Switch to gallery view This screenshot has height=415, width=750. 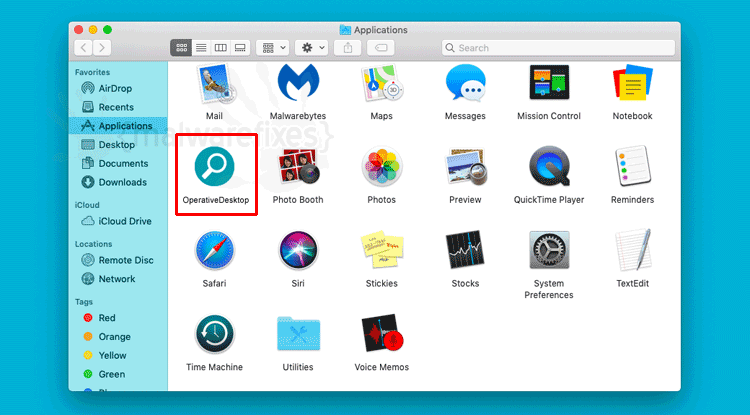(x=240, y=48)
